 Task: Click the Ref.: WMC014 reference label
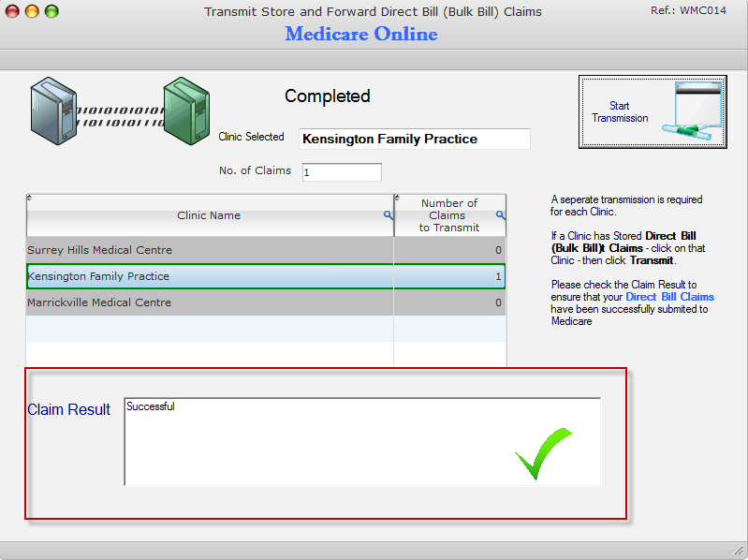pyautogui.click(x=688, y=10)
